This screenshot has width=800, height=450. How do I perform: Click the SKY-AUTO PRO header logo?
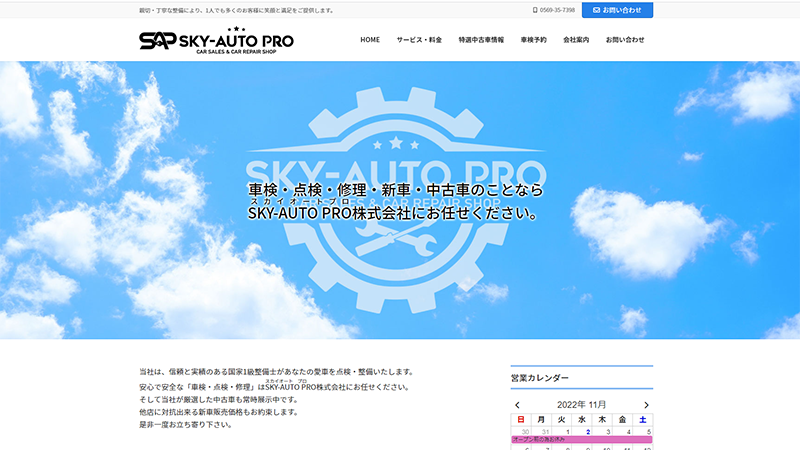click(216, 40)
